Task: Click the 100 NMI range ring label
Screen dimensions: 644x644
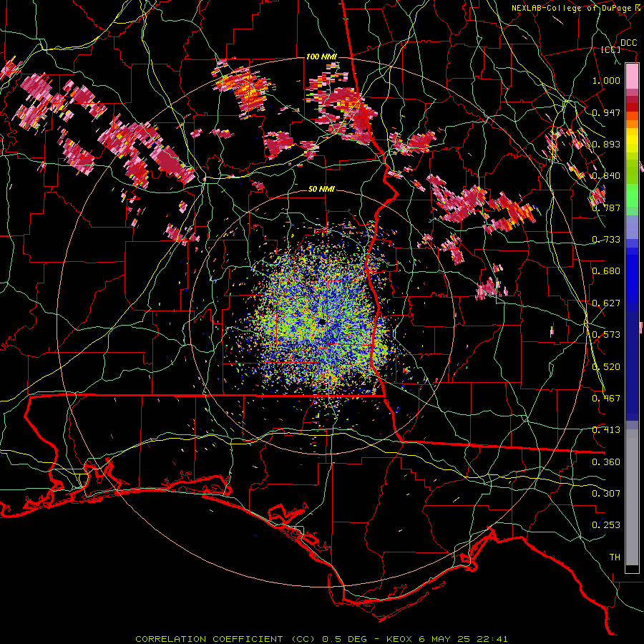Action: click(x=321, y=57)
